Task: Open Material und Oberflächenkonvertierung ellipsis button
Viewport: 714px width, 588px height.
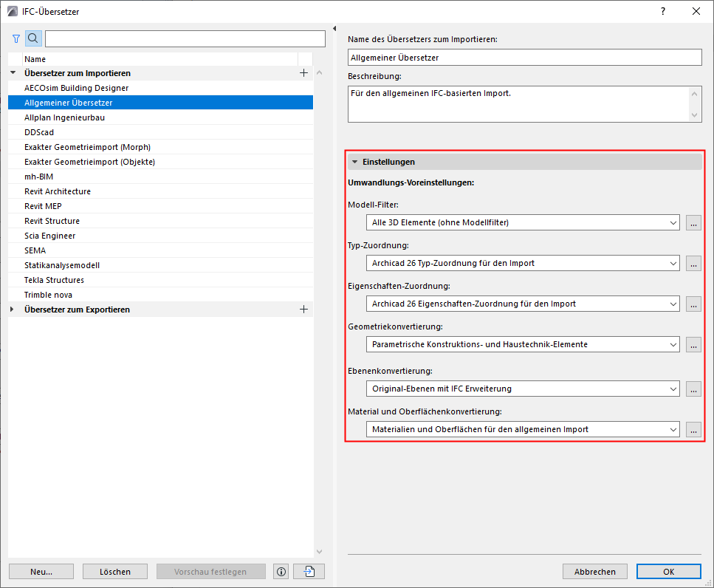Action: pos(693,429)
